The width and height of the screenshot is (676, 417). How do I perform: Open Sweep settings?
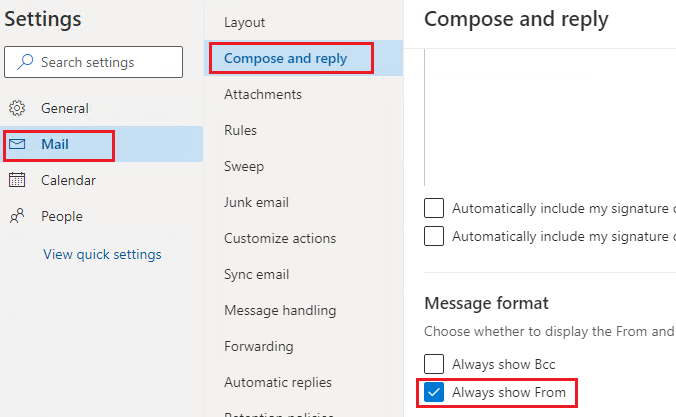click(244, 166)
